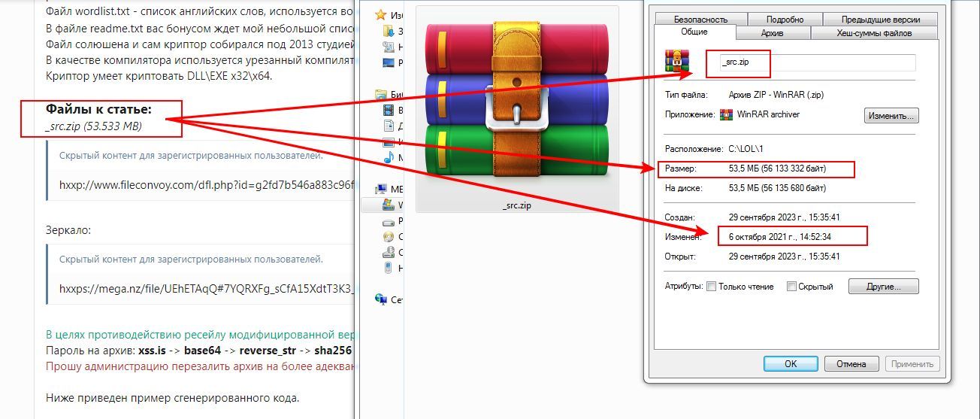
Task: Click the on-disk value 56 135 680 байт
Action: tap(793, 188)
